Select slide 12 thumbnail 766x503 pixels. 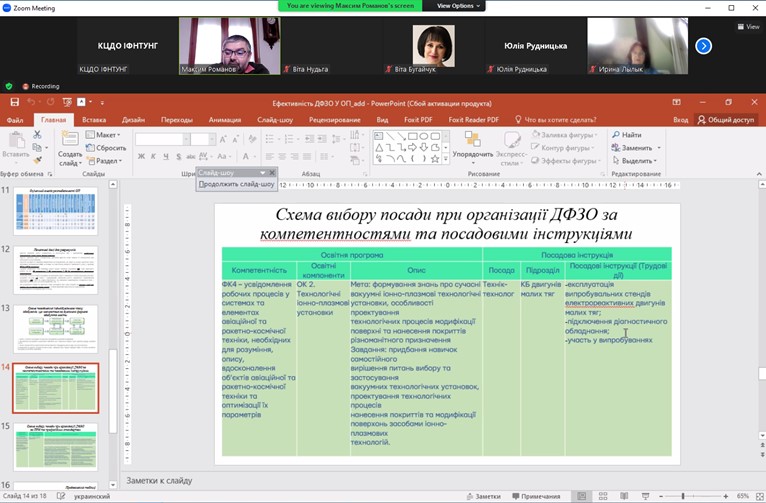coord(56,271)
